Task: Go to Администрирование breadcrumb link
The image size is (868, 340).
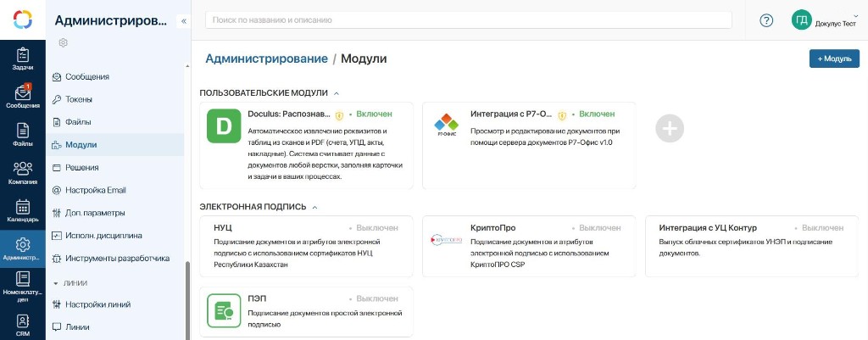Action: point(266,59)
